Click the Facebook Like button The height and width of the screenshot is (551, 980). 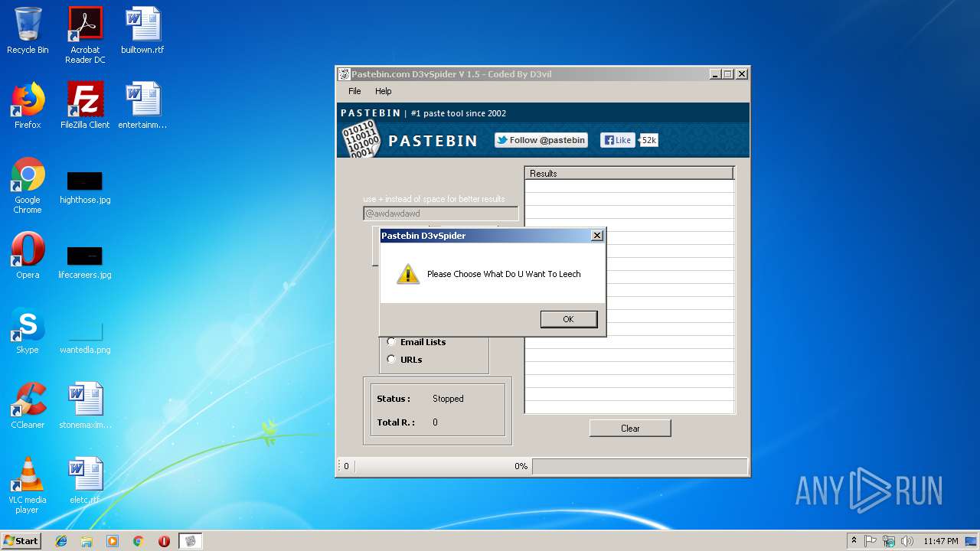(617, 140)
